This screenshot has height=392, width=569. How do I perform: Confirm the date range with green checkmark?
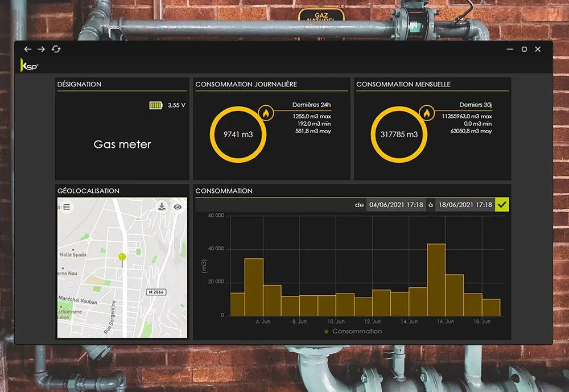(502, 205)
